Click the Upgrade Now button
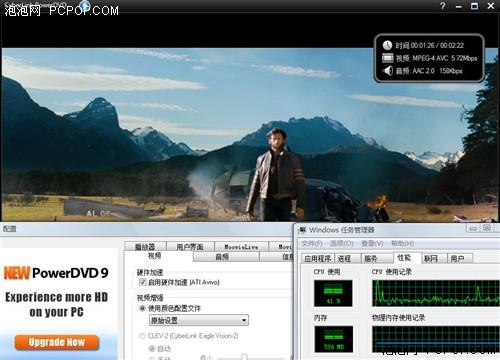The height and width of the screenshot is (360, 500). (57, 342)
